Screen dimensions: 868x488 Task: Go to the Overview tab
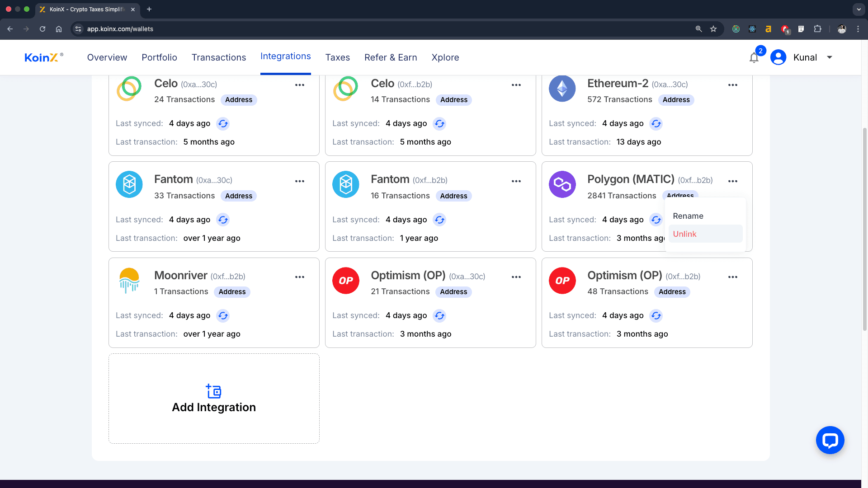(x=107, y=57)
